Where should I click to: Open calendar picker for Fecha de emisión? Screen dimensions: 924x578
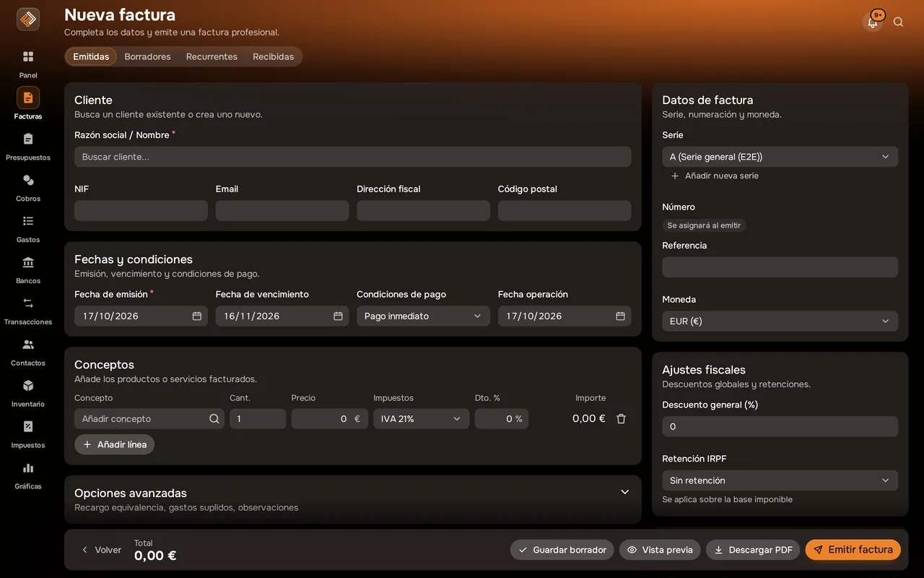[197, 316]
